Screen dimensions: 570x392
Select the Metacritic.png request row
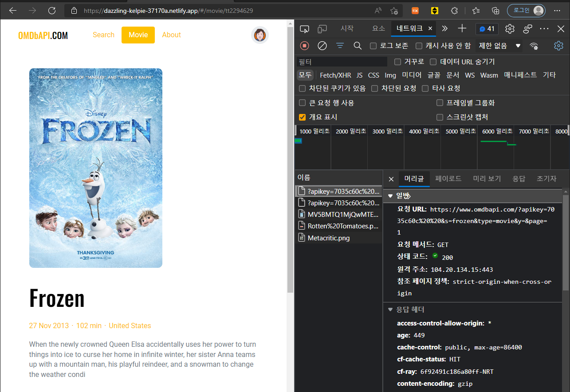click(x=338, y=238)
